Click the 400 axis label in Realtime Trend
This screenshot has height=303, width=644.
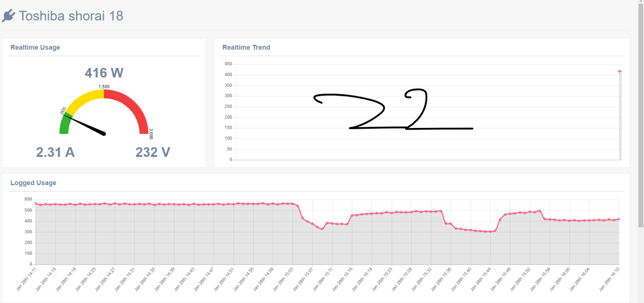click(x=228, y=74)
